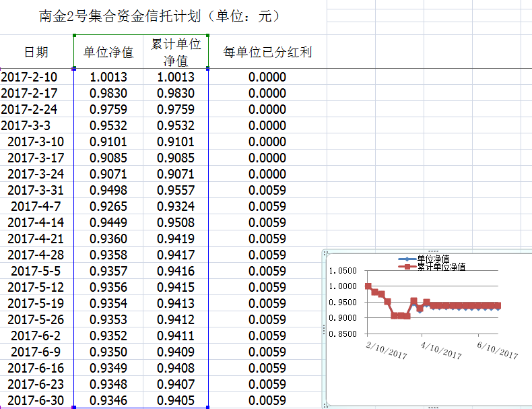Click the chart's top-left resize handle
The width and height of the screenshot is (532, 409).
pyautogui.click(x=325, y=252)
